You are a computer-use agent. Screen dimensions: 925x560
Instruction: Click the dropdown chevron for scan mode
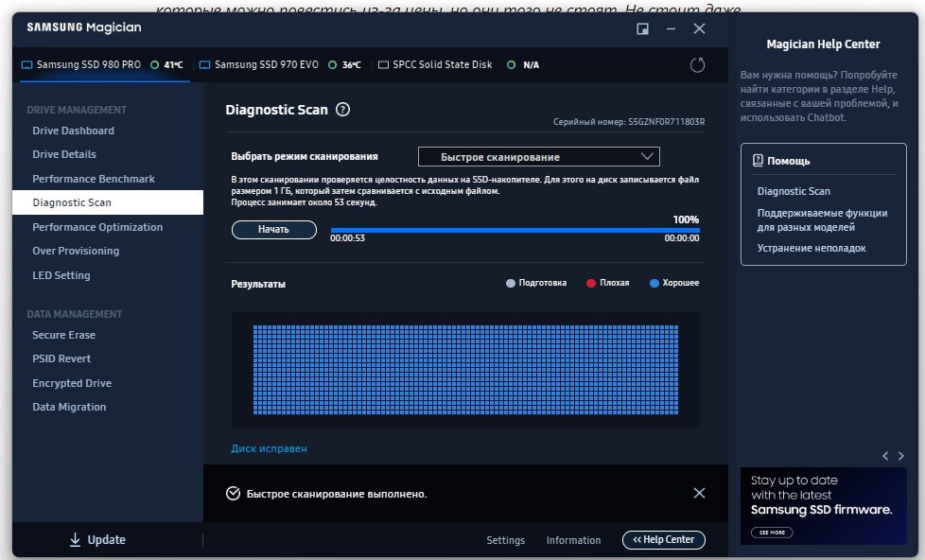(647, 156)
